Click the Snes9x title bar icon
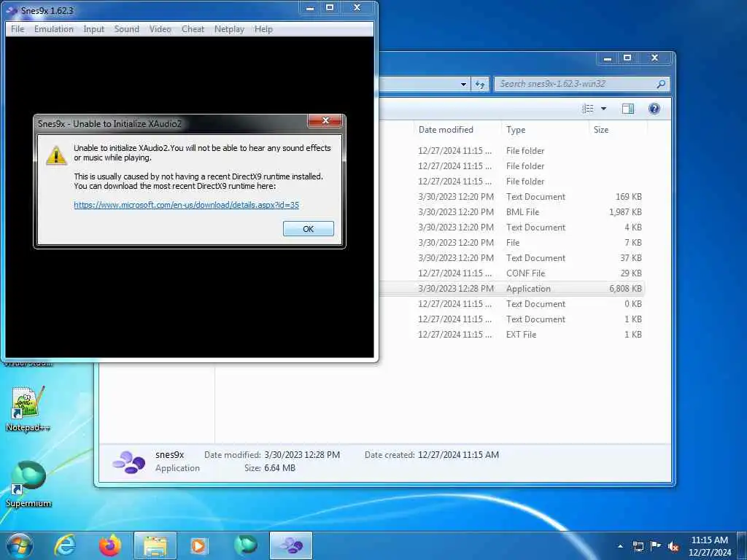Image resolution: width=747 pixels, height=560 pixels. pos(12,10)
